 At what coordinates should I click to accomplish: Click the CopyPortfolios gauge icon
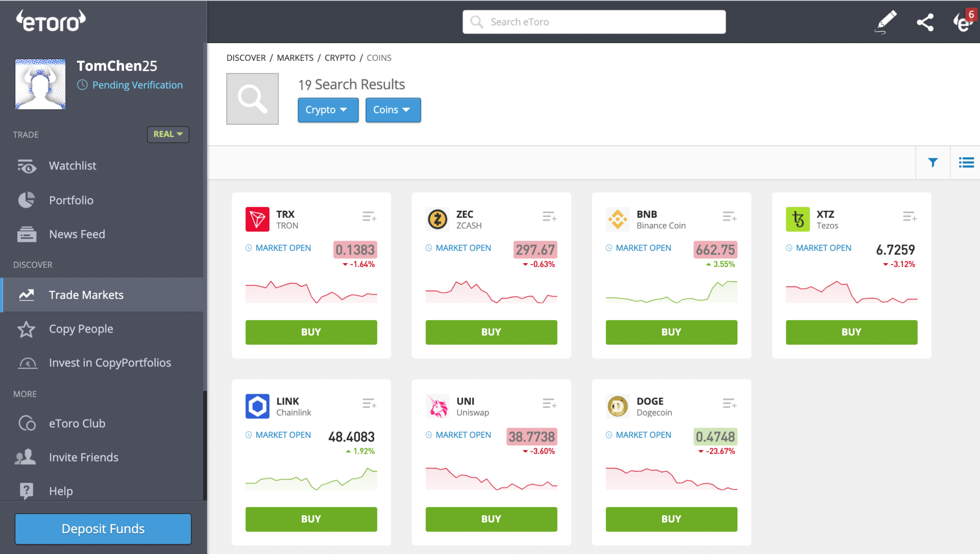(27, 363)
